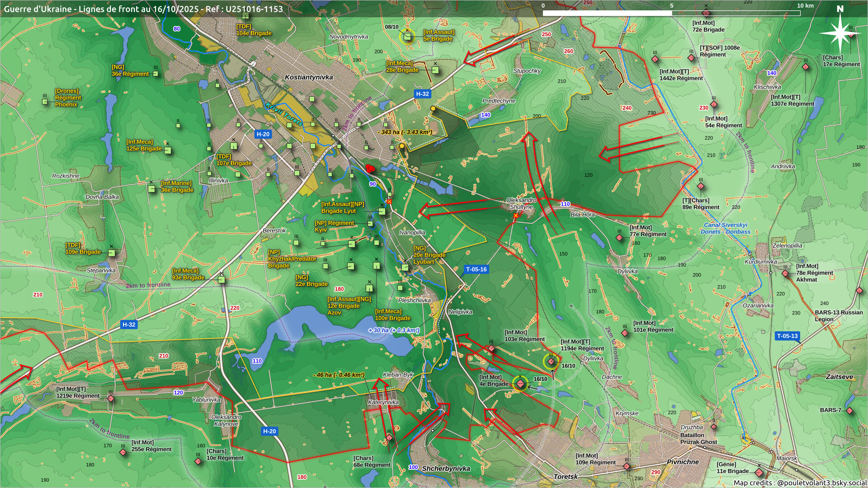Image resolution: width=868 pixels, height=488 pixels.
Task: Click the map title reference U251016-1153
Action: pos(254,9)
